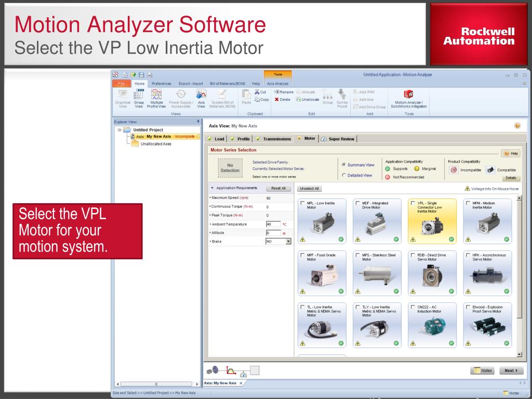The height and width of the screenshot is (399, 532).
Task: Click the Explorer View horizontal scrollbar
Action: tap(156, 384)
